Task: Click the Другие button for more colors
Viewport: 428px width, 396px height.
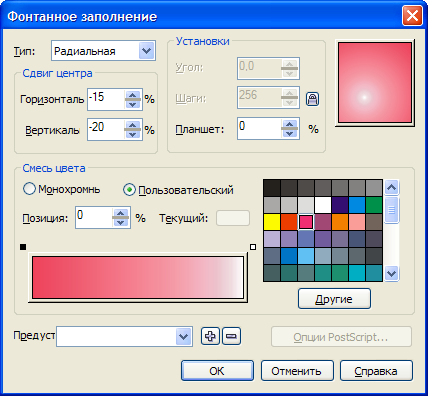Action: point(334,299)
